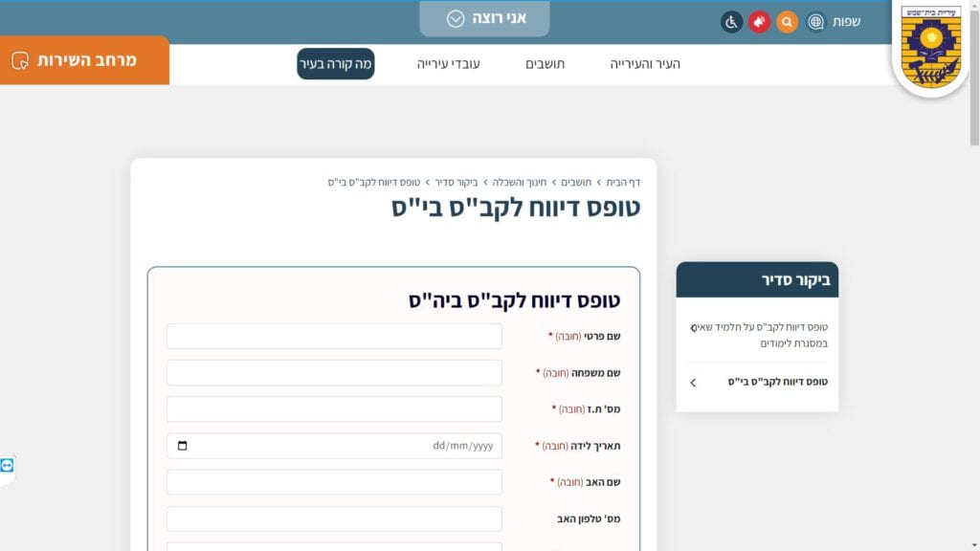Click the TeamViewer icon on left edge

8,465
